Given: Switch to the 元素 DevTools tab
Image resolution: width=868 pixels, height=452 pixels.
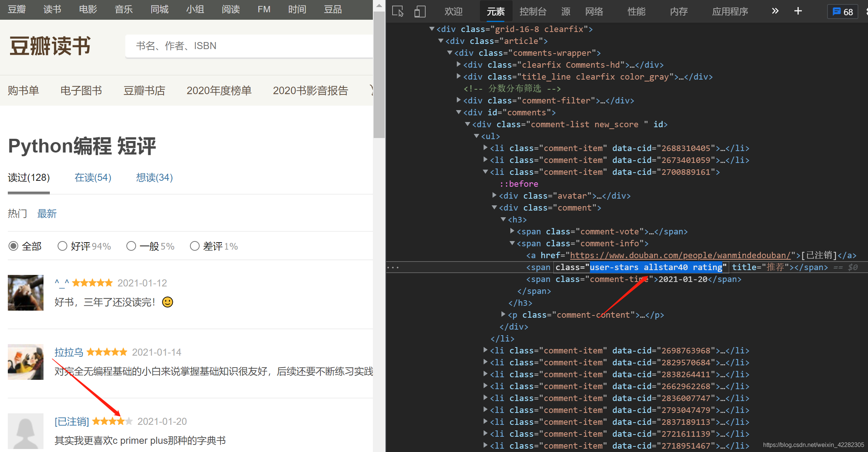Looking at the screenshot, I should 496,12.
